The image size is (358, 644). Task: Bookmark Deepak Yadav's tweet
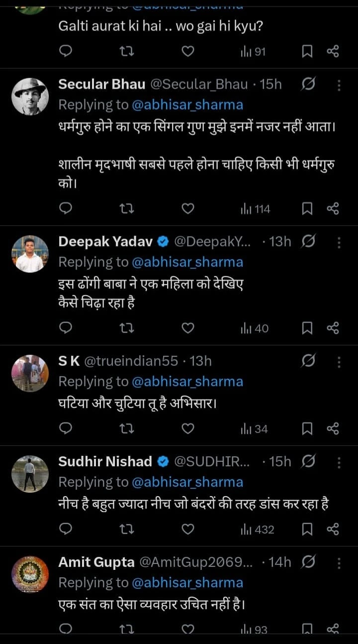(x=308, y=328)
